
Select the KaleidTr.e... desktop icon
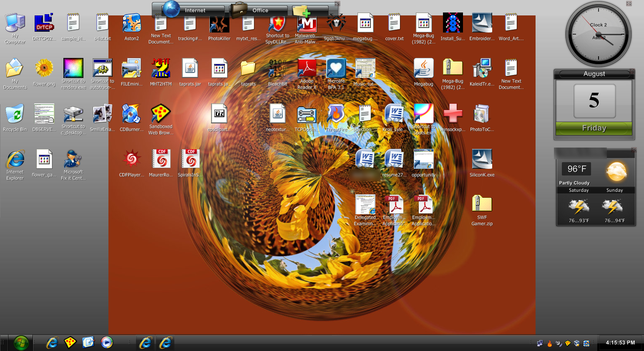482,72
